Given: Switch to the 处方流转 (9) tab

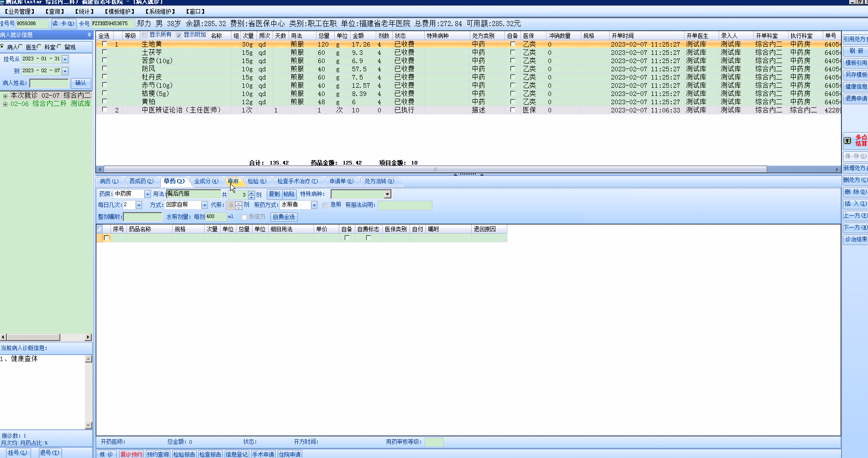Looking at the screenshot, I should (379, 181).
